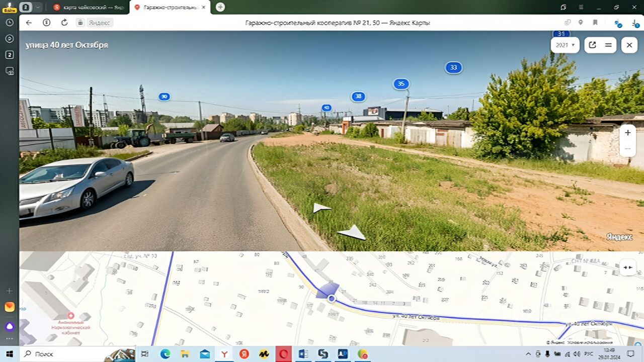The image size is (644, 362).
Task: Open Alice assistant purple icon in sidebar
Action: coord(10,326)
